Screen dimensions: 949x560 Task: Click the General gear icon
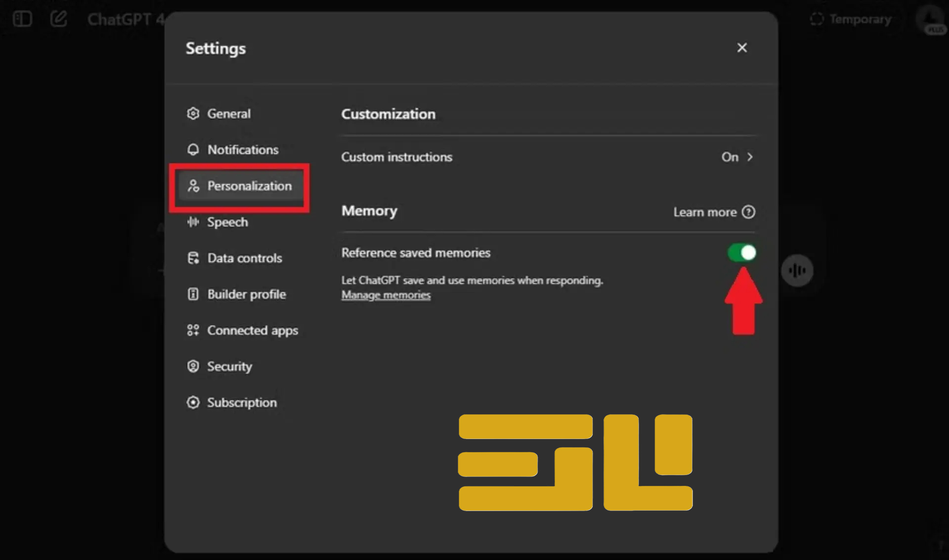click(193, 114)
